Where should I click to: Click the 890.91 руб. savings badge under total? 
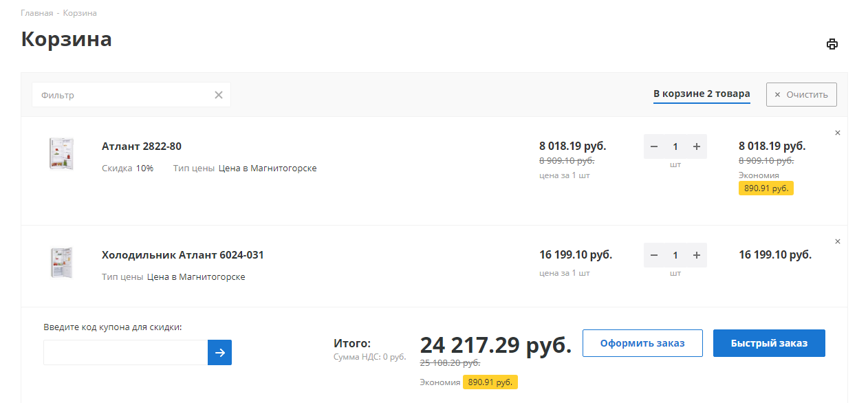coord(490,382)
